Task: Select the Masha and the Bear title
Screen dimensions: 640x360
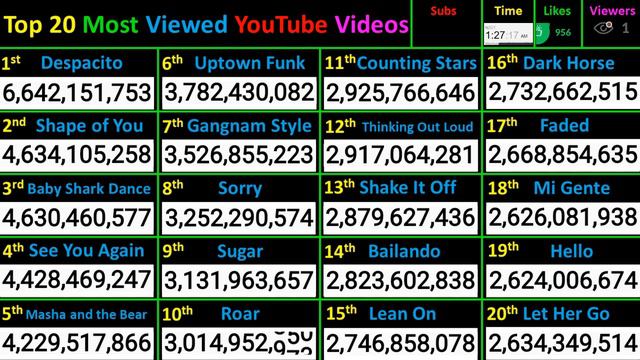Action: (86, 314)
